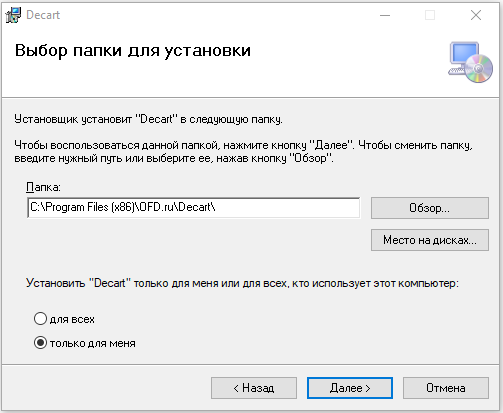Go back with the "< Назад" button
Screen dimensions: 503x413
tap(254, 388)
